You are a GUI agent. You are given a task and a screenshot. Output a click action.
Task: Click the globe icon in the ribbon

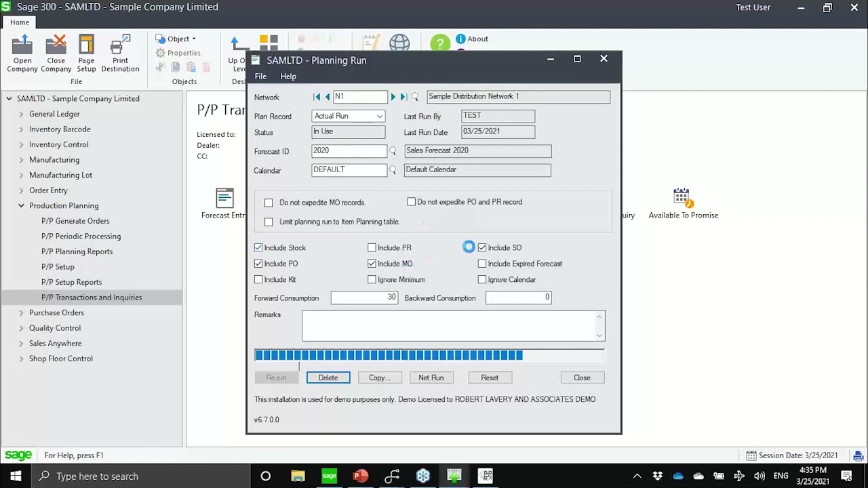(x=399, y=43)
